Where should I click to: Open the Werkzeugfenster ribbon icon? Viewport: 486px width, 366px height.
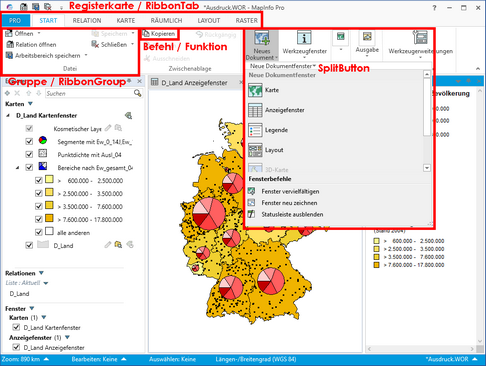click(x=304, y=37)
